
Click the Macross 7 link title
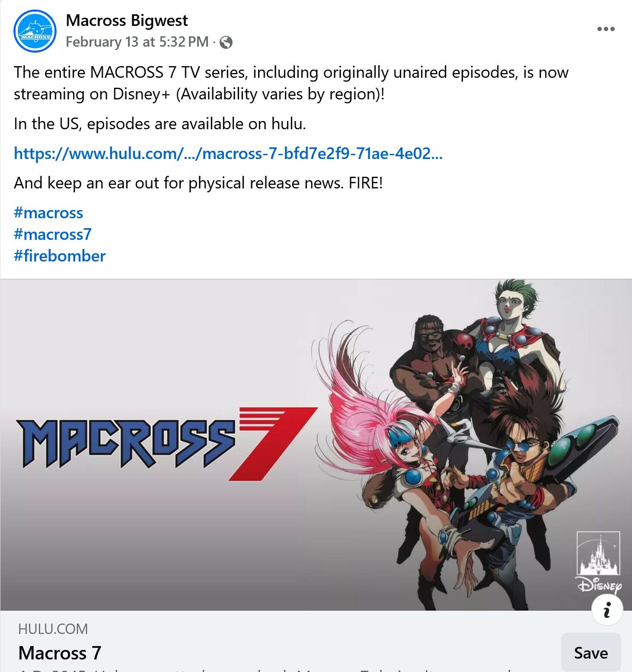(60, 653)
